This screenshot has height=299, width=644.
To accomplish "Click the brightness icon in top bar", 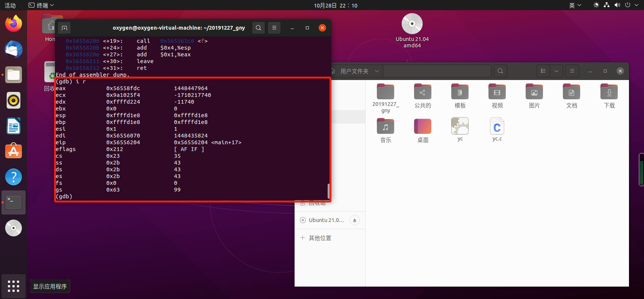I will point(596,5).
